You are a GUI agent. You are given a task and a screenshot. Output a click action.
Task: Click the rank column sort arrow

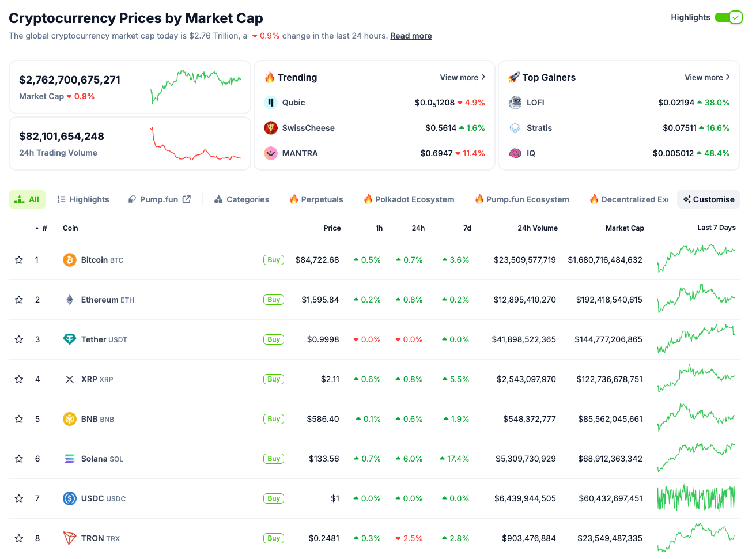36,228
